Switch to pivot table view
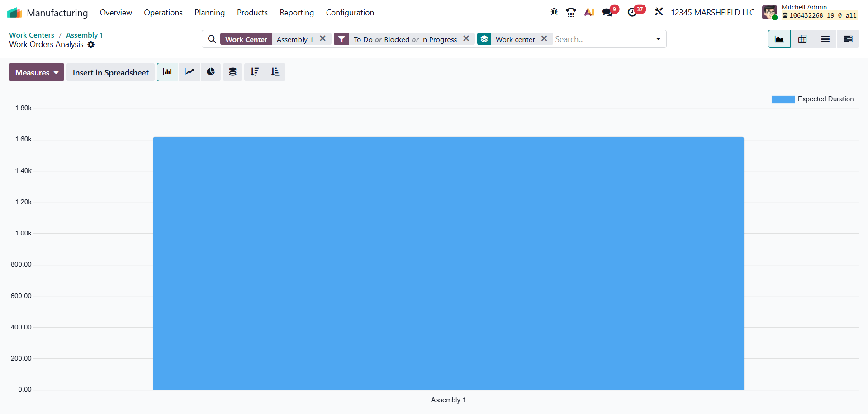868x414 pixels. (802, 39)
